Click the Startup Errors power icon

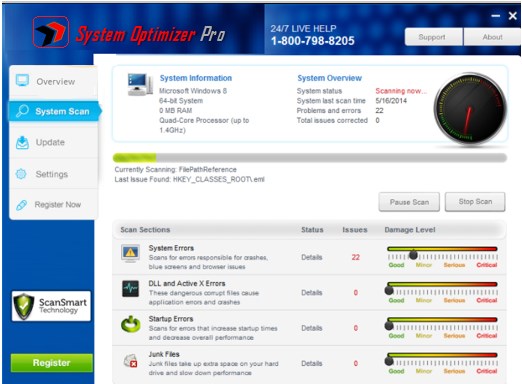tap(131, 324)
